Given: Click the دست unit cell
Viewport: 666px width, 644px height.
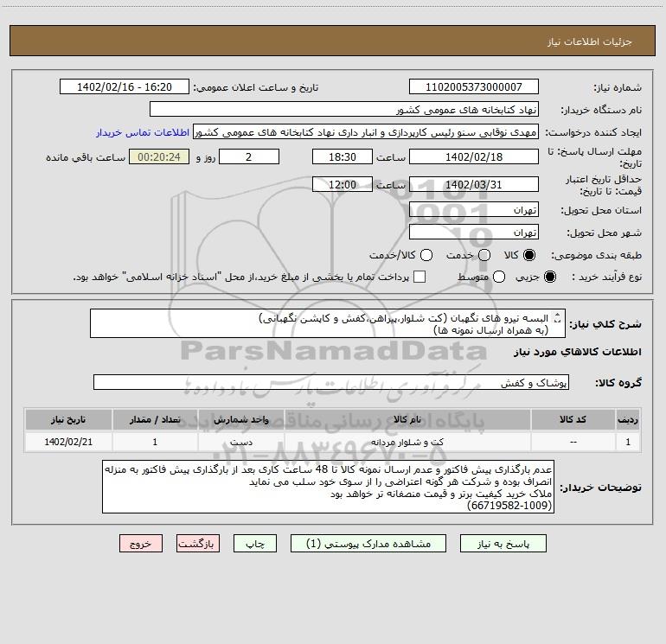Looking at the screenshot, I should click(x=240, y=442).
